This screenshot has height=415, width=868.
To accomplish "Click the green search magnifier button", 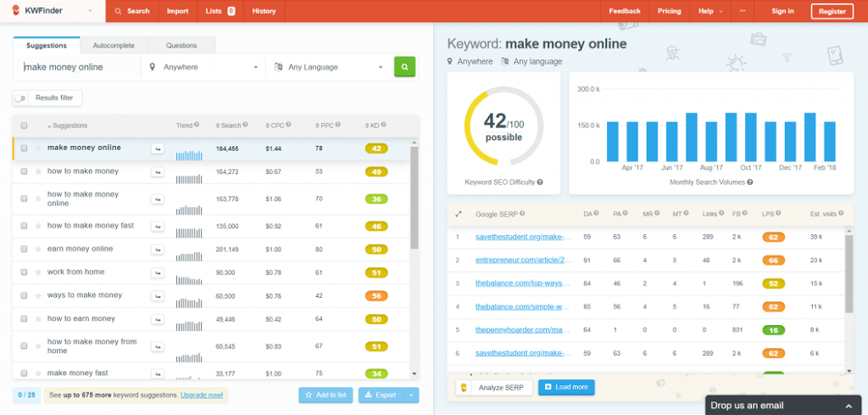I will coord(404,67).
